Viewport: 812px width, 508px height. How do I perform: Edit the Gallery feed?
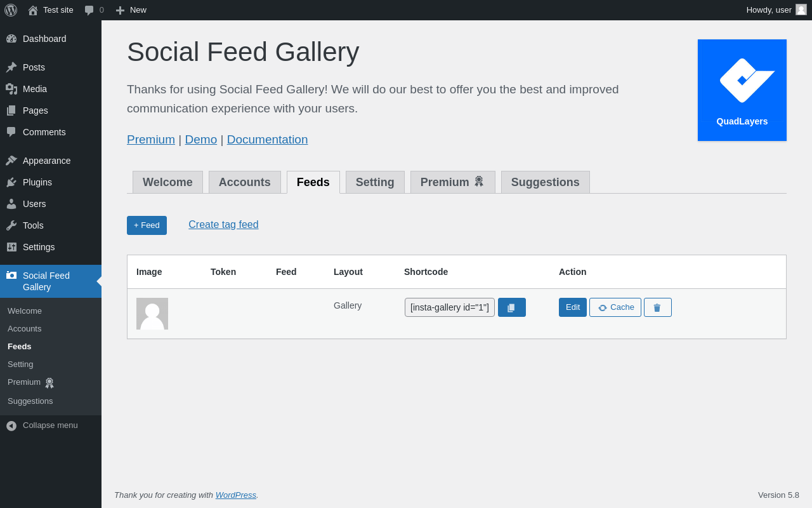pyautogui.click(x=572, y=307)
